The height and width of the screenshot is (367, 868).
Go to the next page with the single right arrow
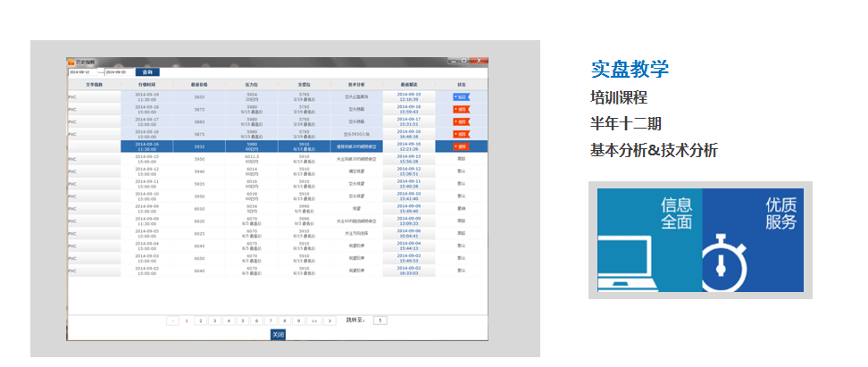click(330, 321)
